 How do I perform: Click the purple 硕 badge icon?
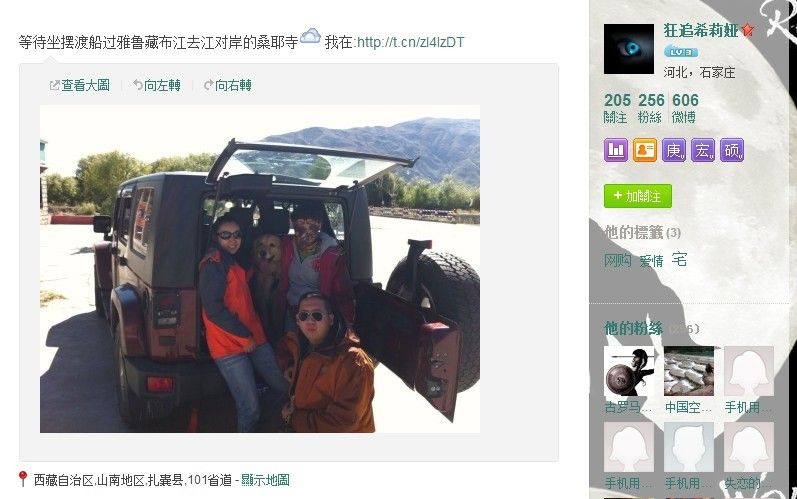[x=732, y=150]
